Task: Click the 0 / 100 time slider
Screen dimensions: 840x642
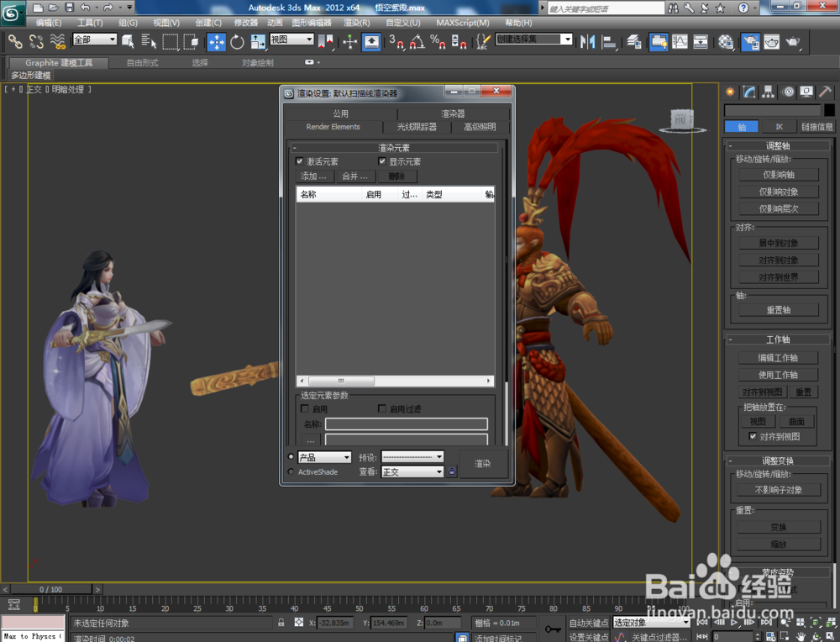Action: (x=51, y=589)
